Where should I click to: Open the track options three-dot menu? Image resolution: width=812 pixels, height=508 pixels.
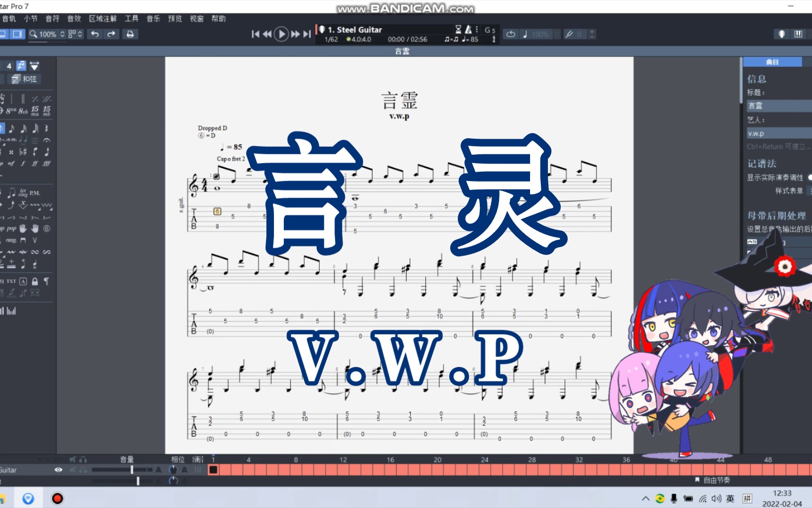click(x=476, y=30)
